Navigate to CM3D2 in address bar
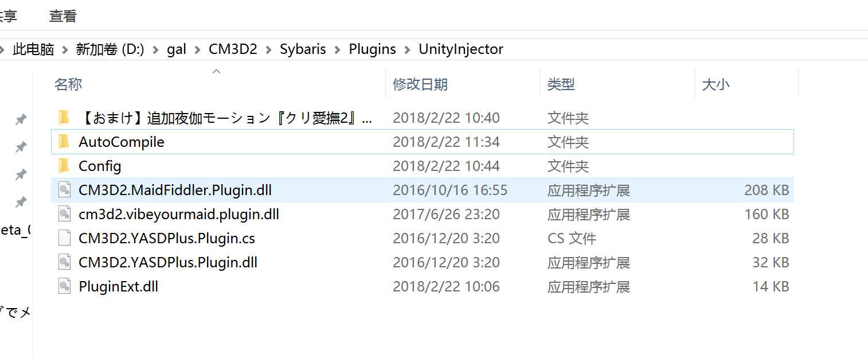The width and height of the screenshot is (868, 358). (x=233, y=49)
